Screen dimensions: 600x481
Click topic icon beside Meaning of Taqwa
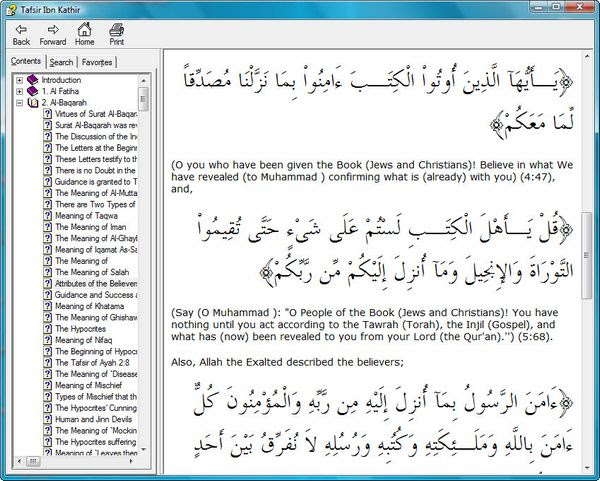(47, 215)
